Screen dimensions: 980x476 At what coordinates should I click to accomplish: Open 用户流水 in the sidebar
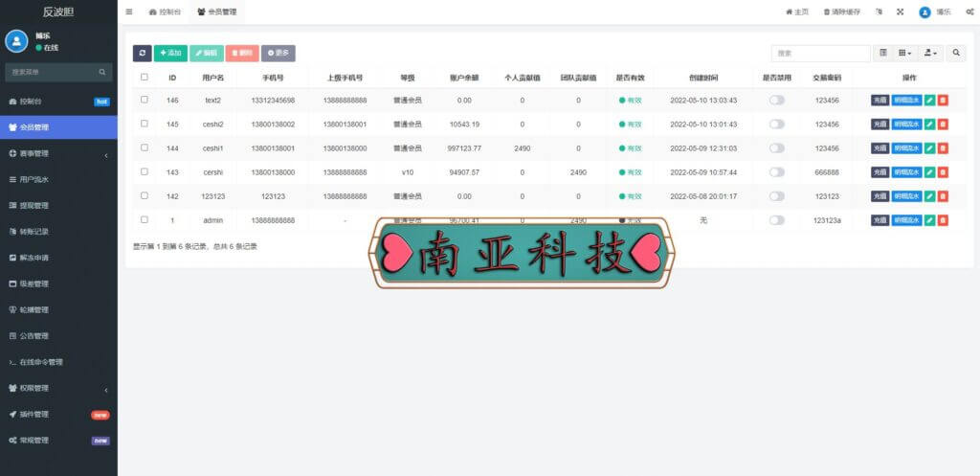click(x=58, y=179)
